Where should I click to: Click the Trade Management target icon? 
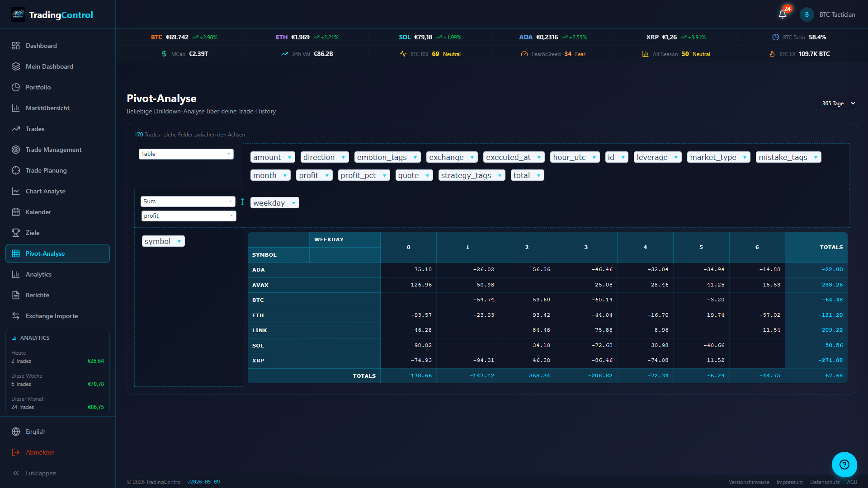click(x=16, y=150)
